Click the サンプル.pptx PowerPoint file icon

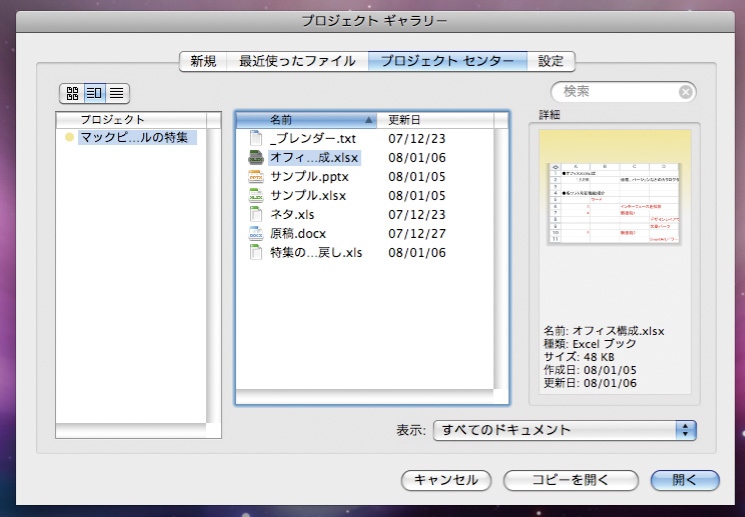click(256, 176)
